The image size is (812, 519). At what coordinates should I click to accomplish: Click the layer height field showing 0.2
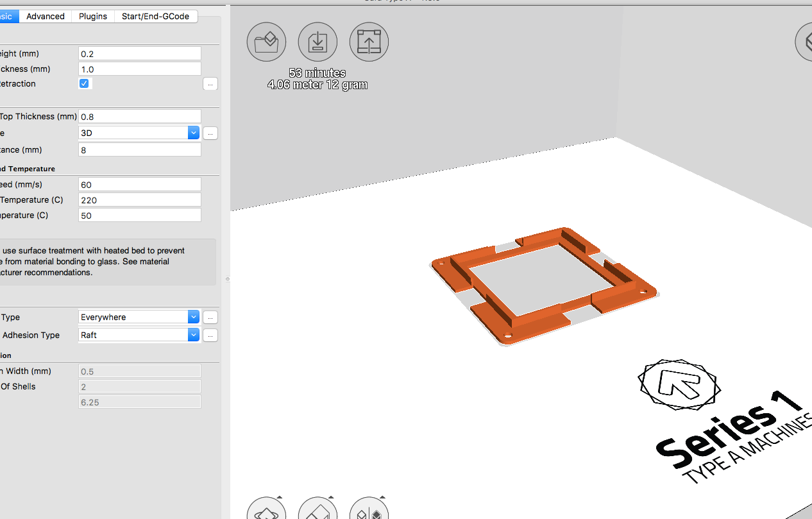click(x=140, y=54)
